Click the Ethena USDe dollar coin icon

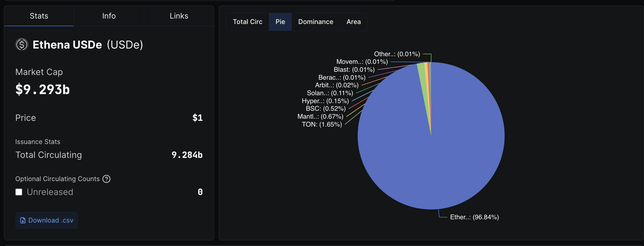pyautogui.click(x=22, y=44)
